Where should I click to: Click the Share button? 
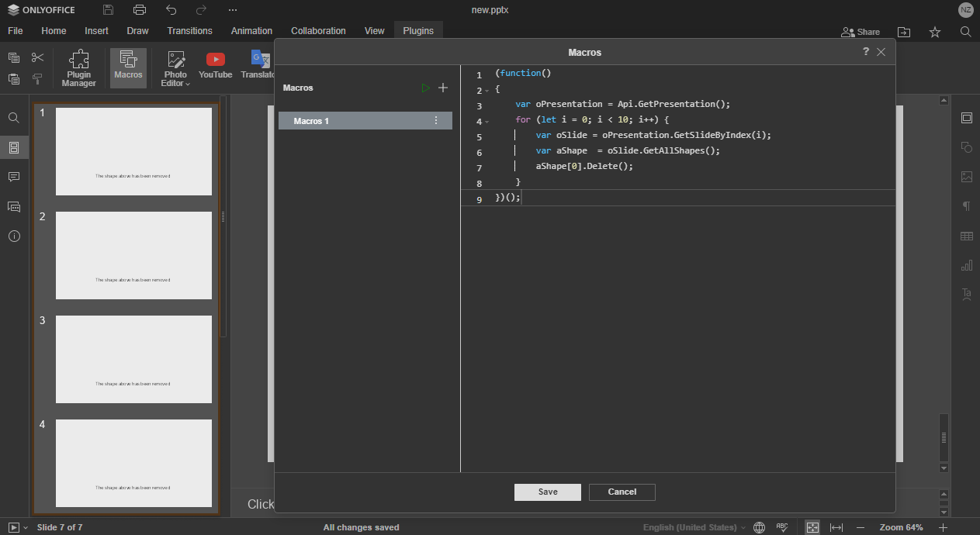pyautogui.click(x=861, y=32)
